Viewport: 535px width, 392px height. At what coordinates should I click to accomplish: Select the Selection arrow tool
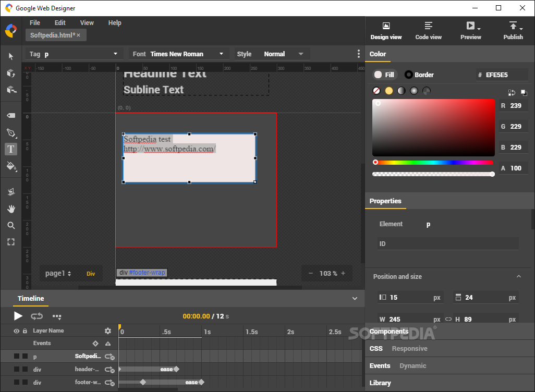click(x=11, y=56)
